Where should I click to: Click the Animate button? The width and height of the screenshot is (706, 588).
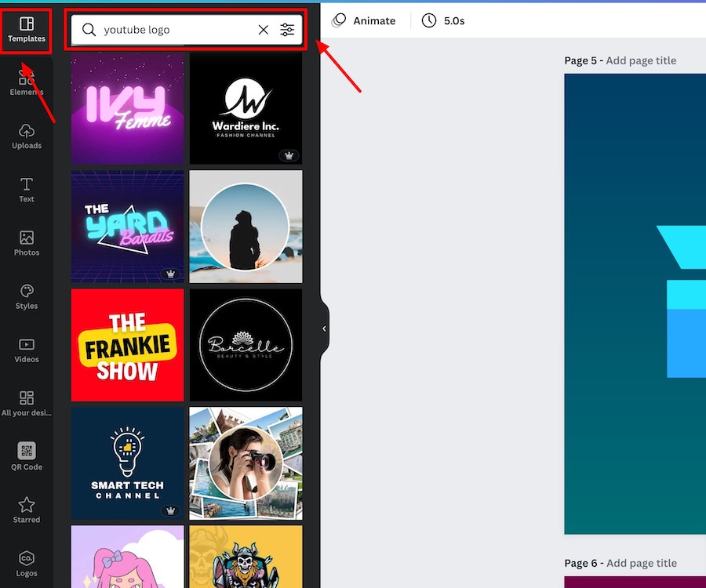(364, 20)
